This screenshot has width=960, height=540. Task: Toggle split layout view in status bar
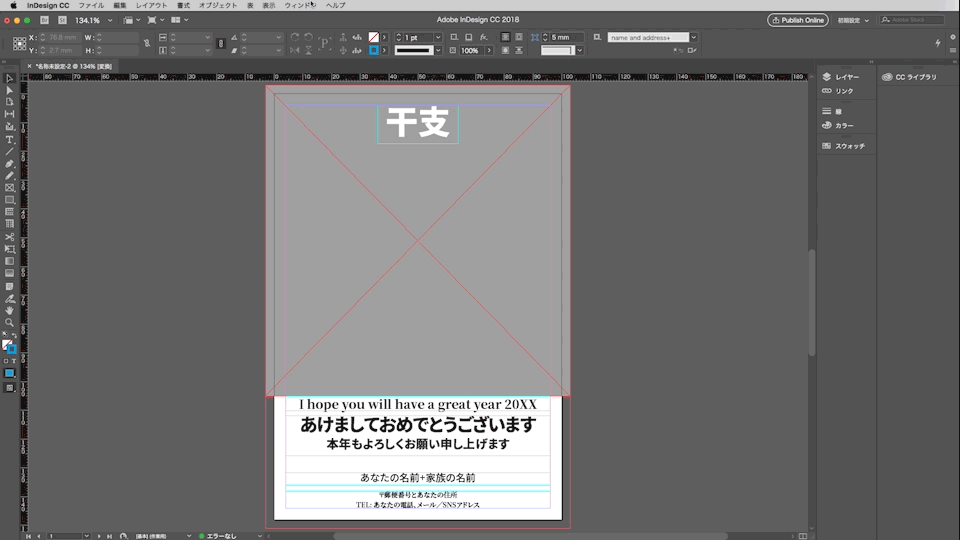coord(803,536)
